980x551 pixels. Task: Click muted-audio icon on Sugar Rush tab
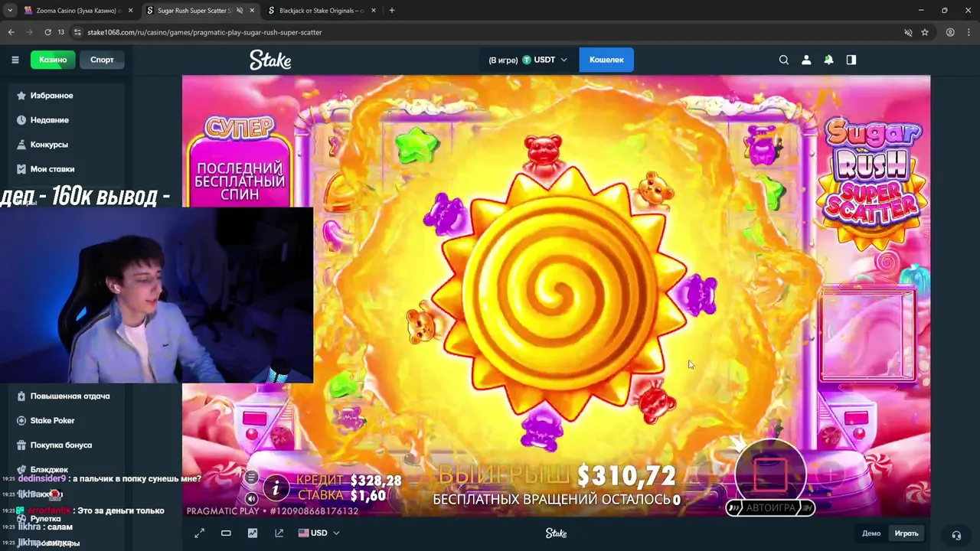pyautogui.click(x=240, y=11)
